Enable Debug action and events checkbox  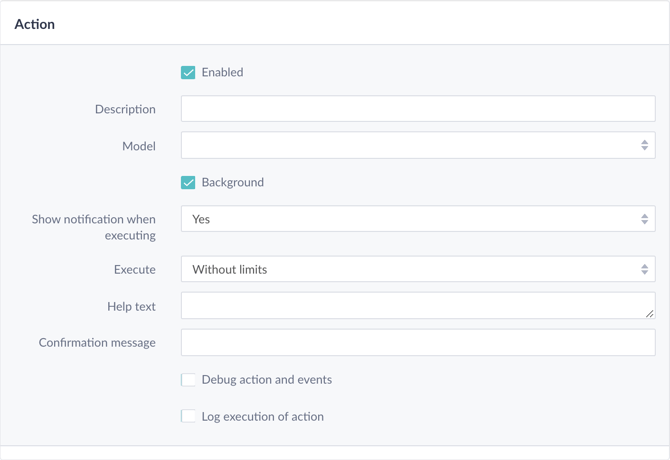click(188, 380)
